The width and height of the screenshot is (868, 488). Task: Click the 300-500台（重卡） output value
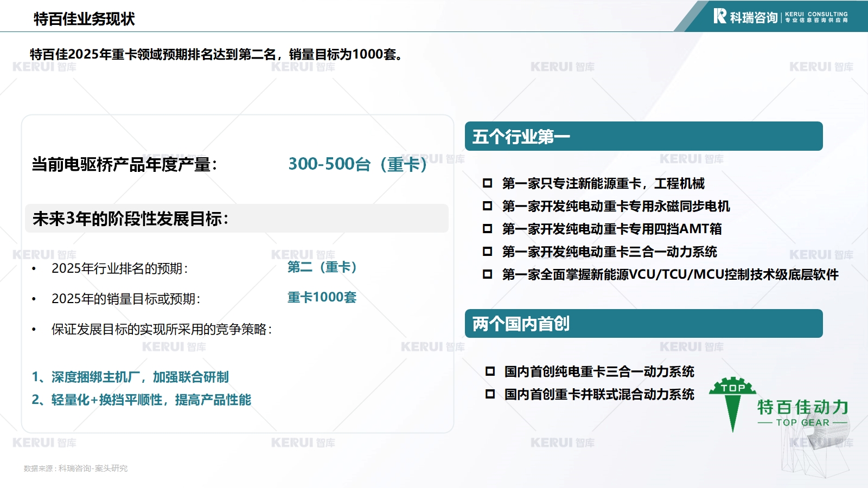358,164
